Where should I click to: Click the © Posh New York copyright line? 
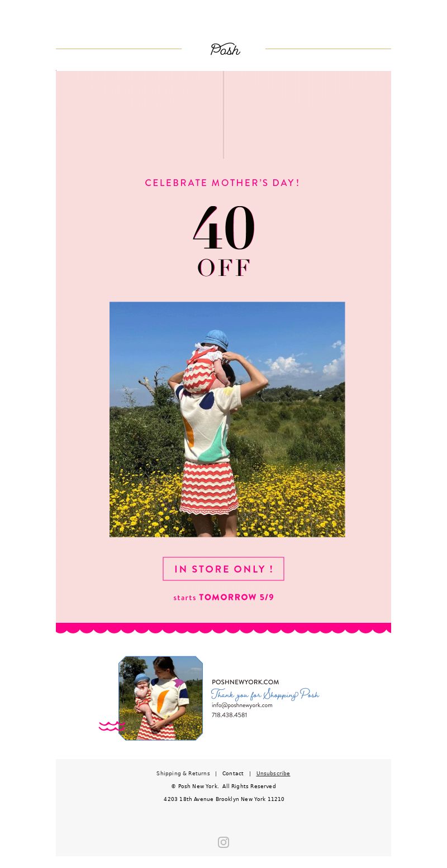click(223, 786)
